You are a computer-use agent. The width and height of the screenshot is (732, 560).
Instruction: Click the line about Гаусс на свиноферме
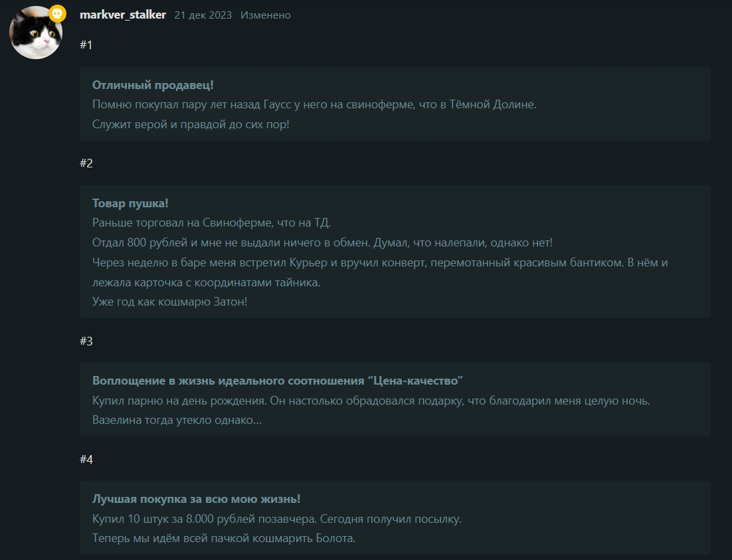pos(314,104)
